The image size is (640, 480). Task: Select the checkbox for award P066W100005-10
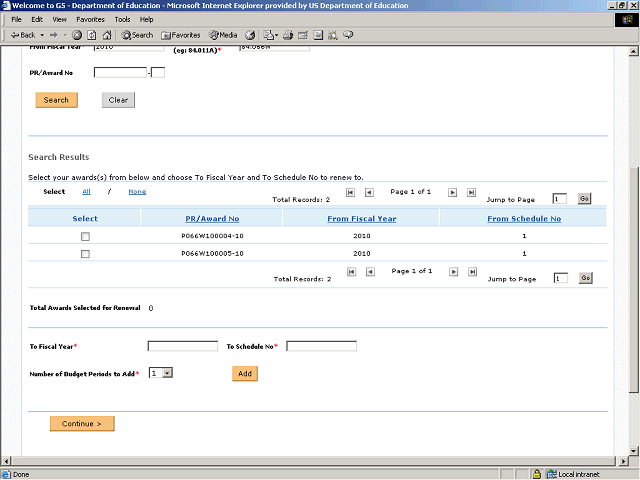coord(85,254)
